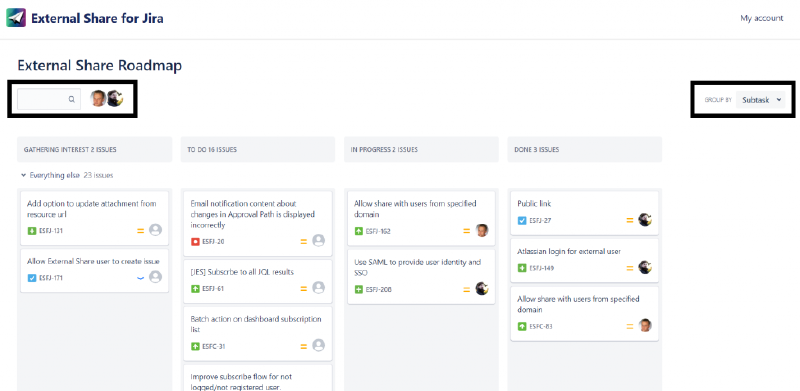Viewport: 800px width, 391px height.
Task: Open card Improve subscribe flow for not logged user
Action: tap(258, 378)
